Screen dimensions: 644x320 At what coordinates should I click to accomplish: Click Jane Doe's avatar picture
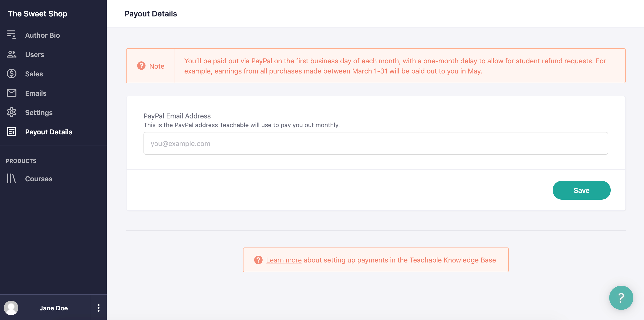[11, 308]
